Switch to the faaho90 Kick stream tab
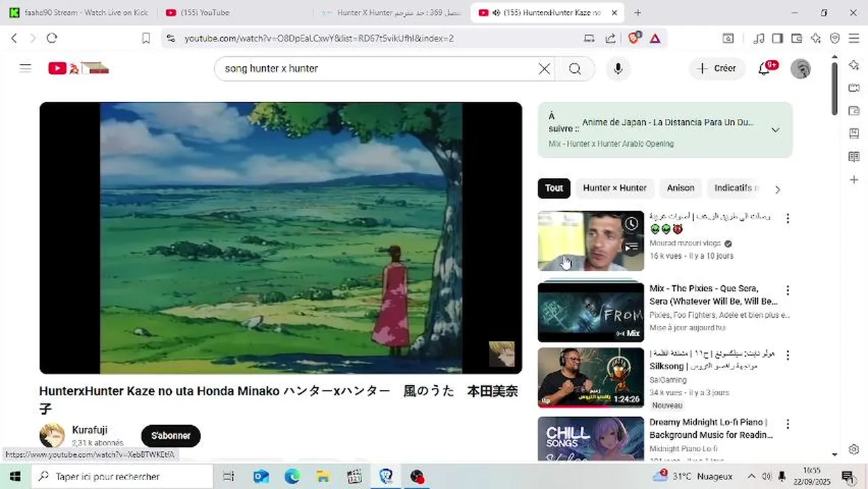 pyautogui.click(x=78, y=13)
